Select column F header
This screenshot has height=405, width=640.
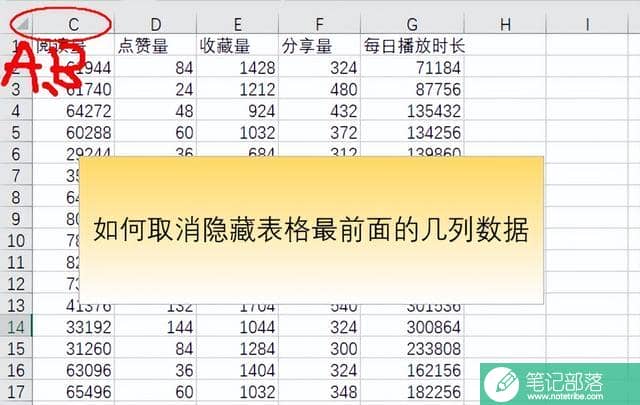pyautogui.click(x=320, y=24)
